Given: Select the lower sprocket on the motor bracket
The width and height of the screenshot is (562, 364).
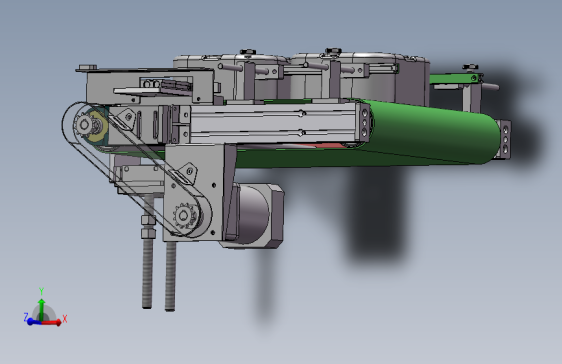Looking at the screenshot, I should (186, 216).
